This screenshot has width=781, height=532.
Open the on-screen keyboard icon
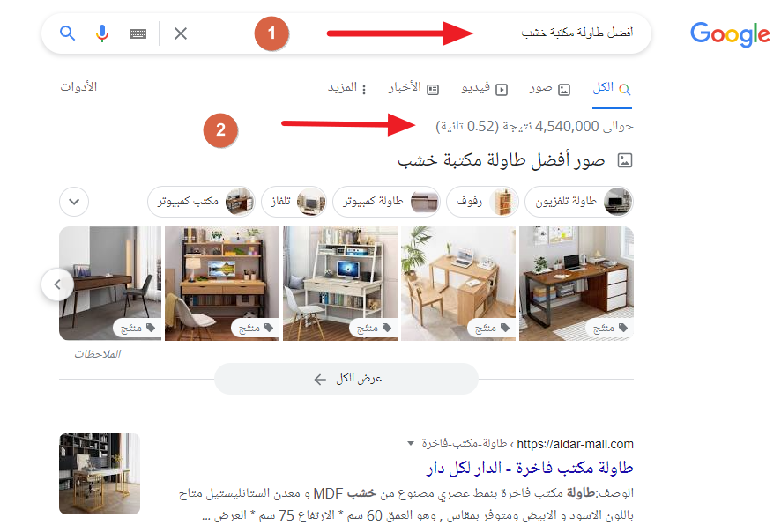(138, 33)
